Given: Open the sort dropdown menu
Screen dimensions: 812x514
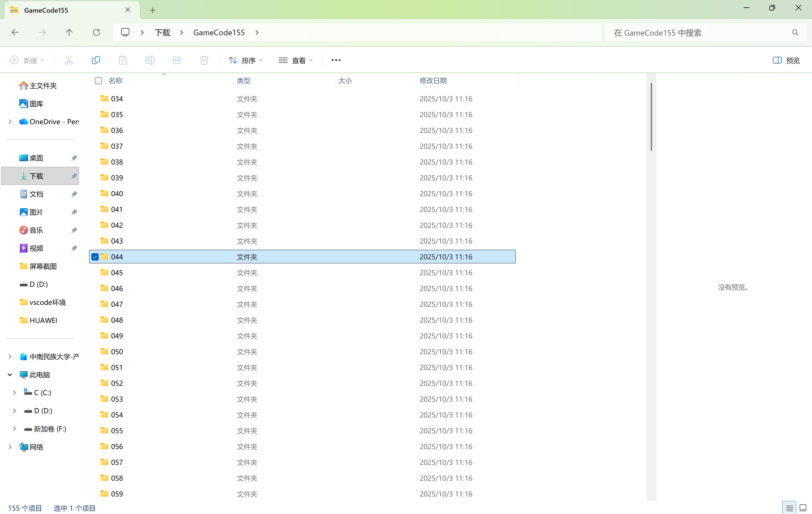Looking at the screenshot, I should tap(245, 60).
